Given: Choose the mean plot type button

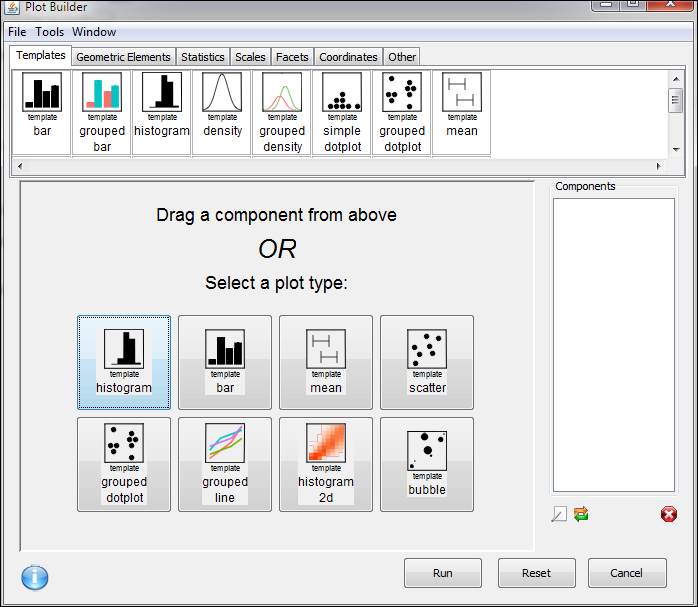Looking at the screenshot, I should (326, 362).
